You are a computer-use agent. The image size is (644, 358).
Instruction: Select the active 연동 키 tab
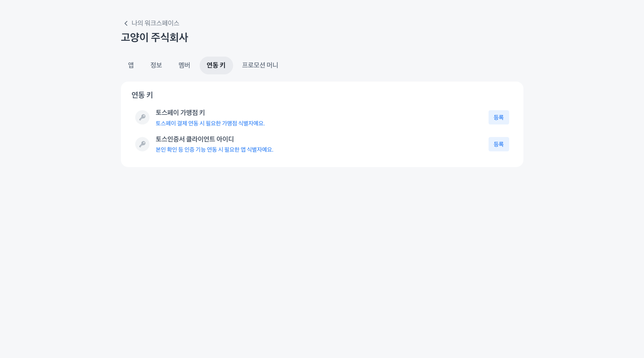point(216,65)
